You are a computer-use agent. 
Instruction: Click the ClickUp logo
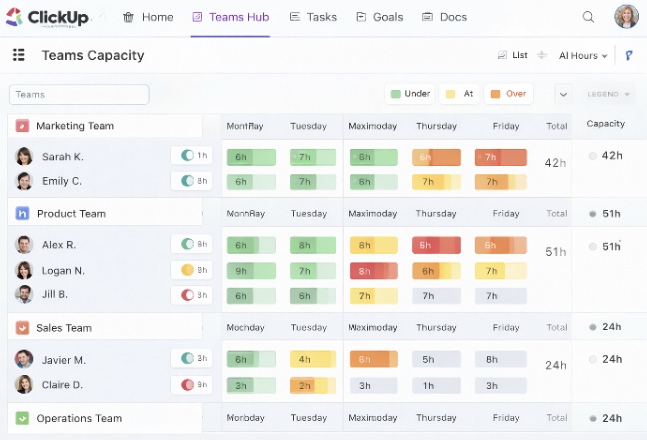pyautogui.click(x=50, y=17)
